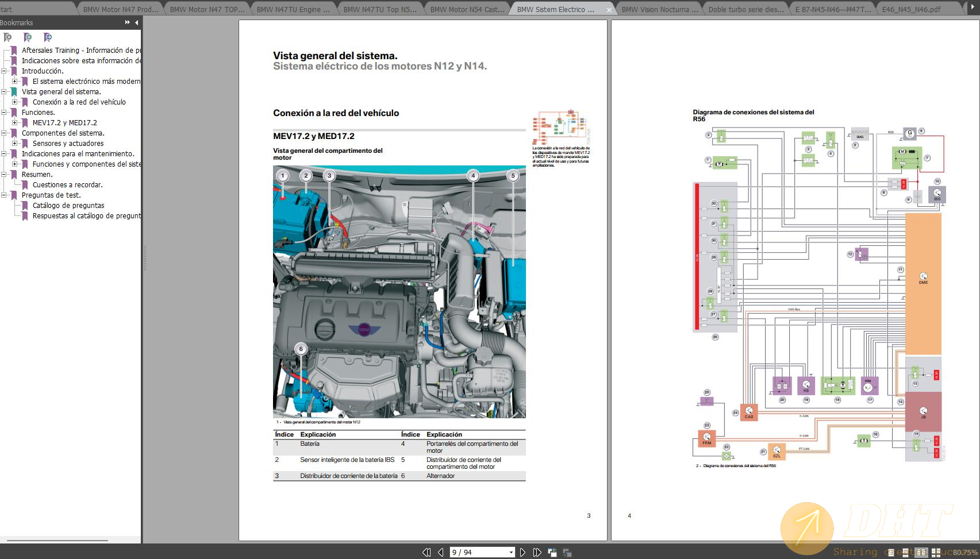Expand El sistema electrónico más moderno bookmark

(14, 82)
